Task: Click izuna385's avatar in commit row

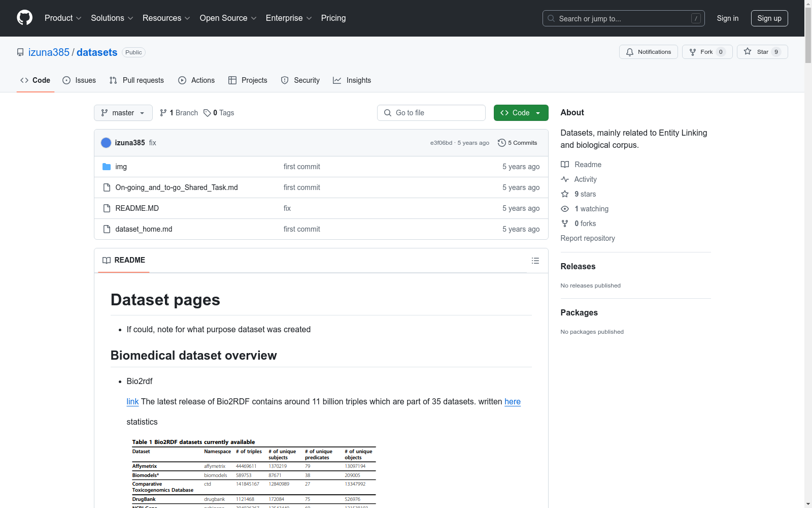Action: click(x=106, y=143)
